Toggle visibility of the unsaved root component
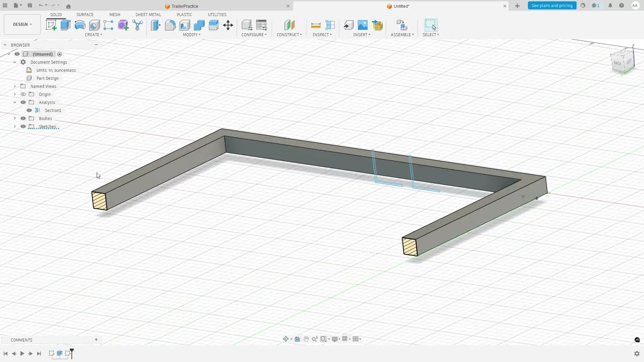 click(17, 54)
